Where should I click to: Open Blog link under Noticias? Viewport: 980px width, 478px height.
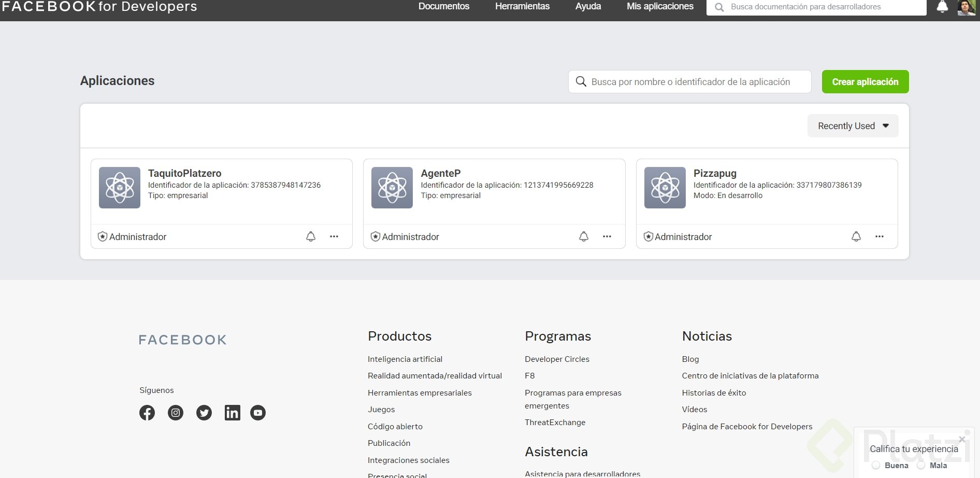coord(690,359)
